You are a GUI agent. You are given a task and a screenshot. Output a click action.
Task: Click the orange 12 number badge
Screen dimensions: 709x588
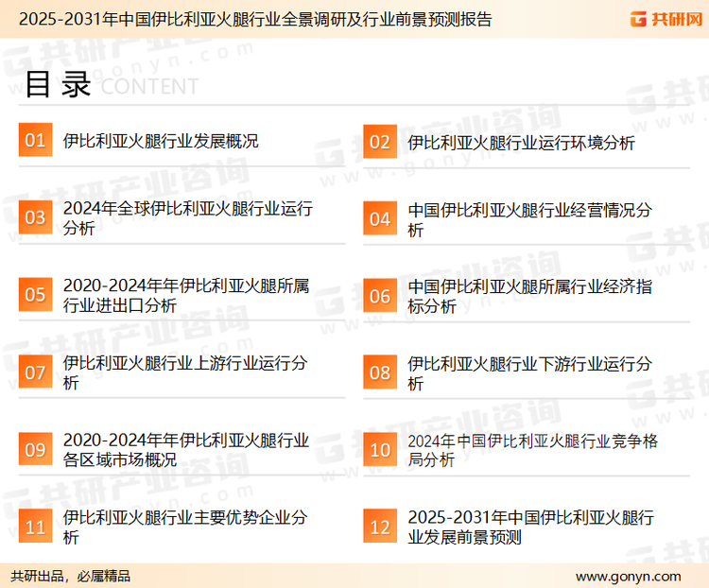tap(380, 527)
